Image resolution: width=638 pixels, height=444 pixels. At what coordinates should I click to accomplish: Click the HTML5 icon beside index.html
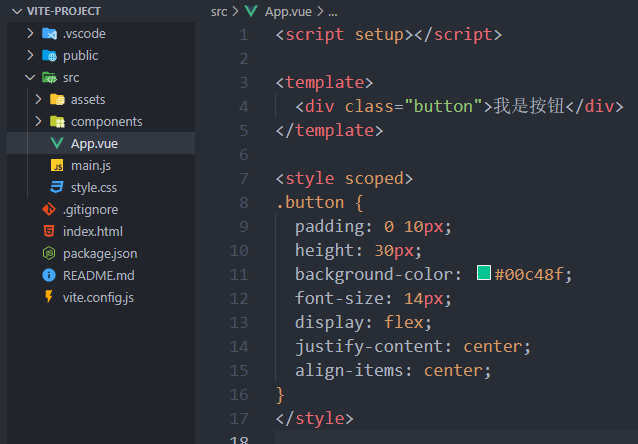tap(48, 231)
